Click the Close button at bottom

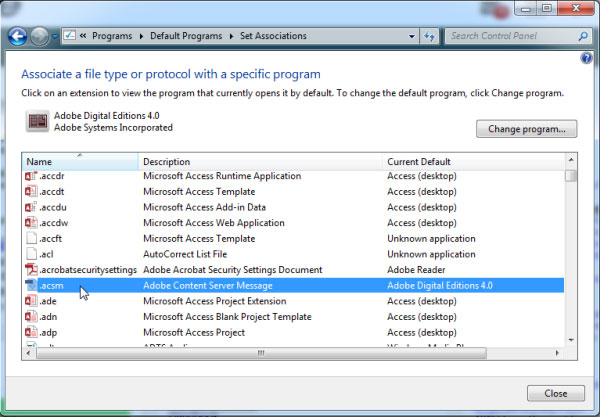point(556,393)
